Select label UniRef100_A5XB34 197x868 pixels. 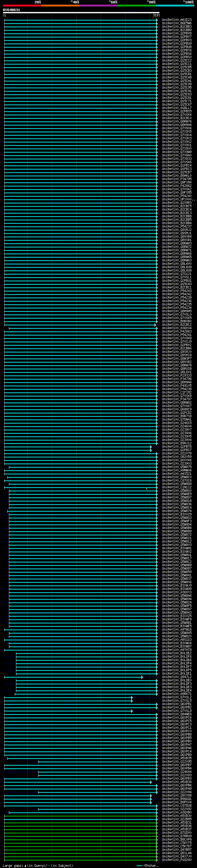pyautogui.click(x=176, y=782)
